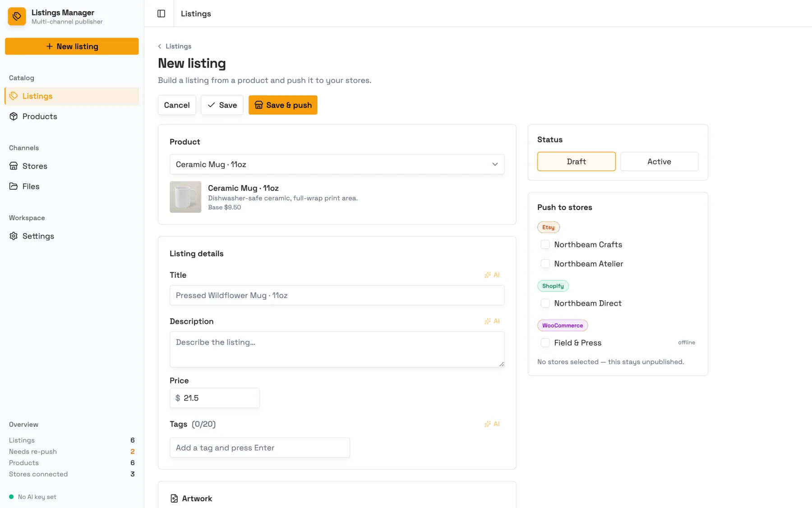Image resolution: width=812 pixels, height=508 pixels.
Task: Open Stores in the sidebar
Action: 72,166
